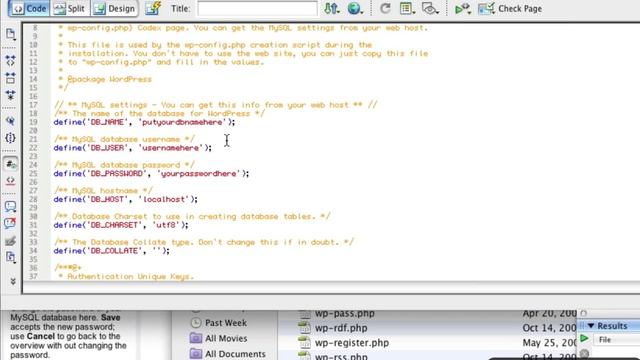Click the Collapse Selection icon
Screen dimensions: 640x360
11,78
